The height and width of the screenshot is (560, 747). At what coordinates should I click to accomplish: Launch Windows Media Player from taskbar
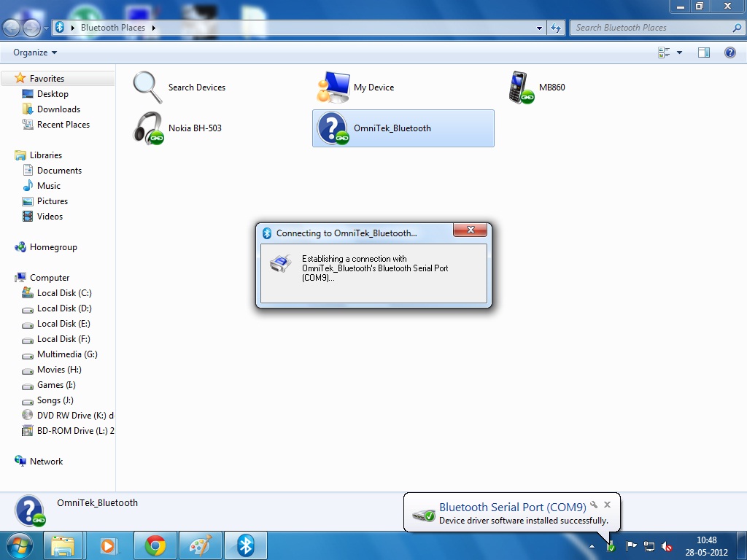109,545
